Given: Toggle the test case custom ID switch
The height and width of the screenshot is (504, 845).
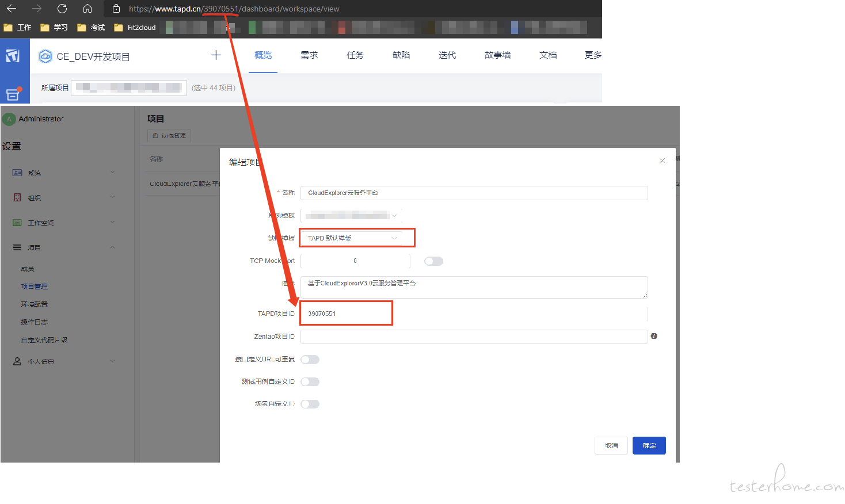Looking at the screenshot, I should (310, 382).
